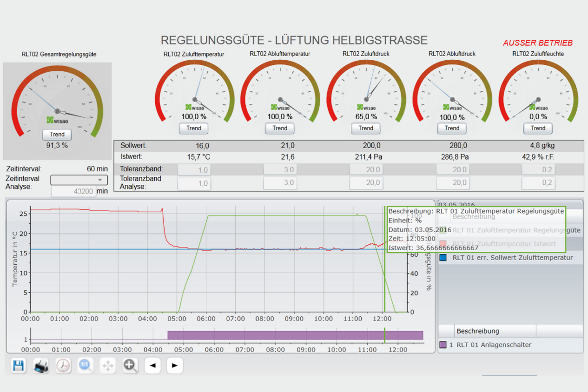Expand the Zeitinterval Analyse dropdown
This screenshot has height=392, width=588.
point(79,180)
